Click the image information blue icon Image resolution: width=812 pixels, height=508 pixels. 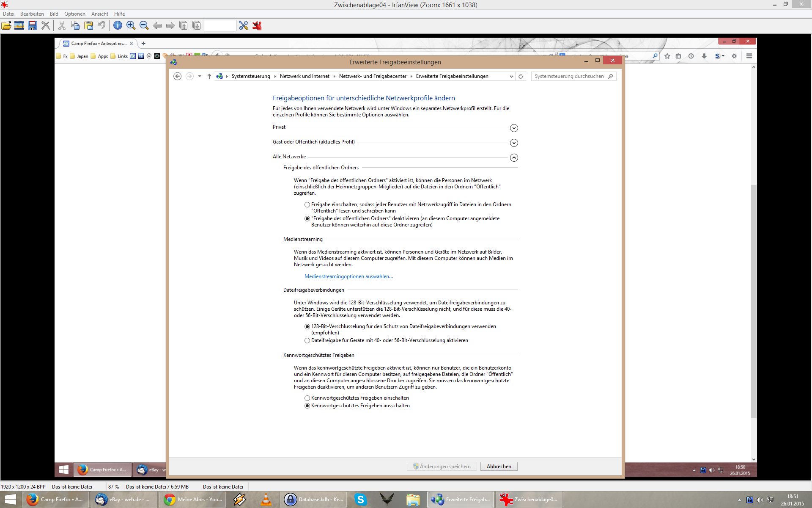tap(118, 25)
